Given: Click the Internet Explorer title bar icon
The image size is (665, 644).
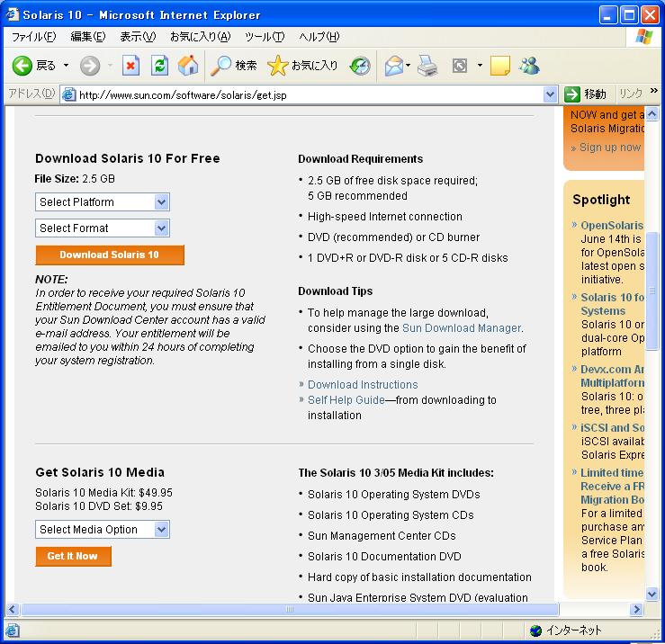Looking at the screenshot, I should (13, 14).
